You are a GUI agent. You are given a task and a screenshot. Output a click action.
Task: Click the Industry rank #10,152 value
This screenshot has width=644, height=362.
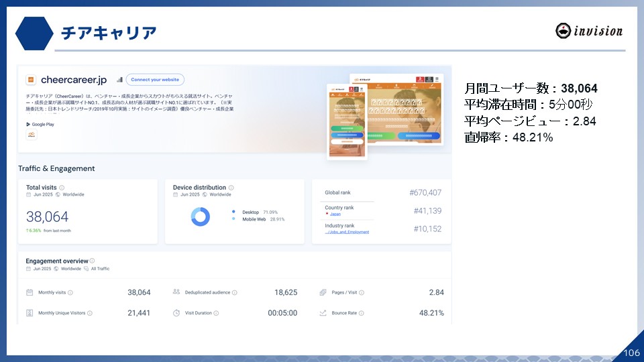coord(427,229)
